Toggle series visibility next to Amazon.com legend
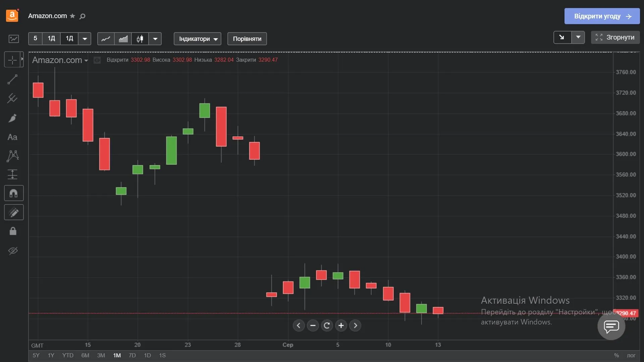 pos(97,60)
